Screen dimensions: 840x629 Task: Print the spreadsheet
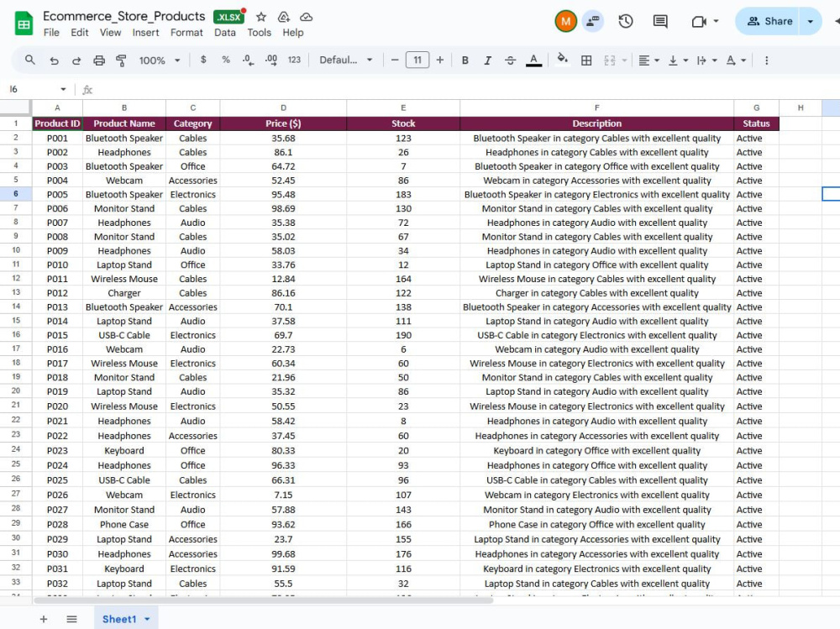(x=99, y=60)
